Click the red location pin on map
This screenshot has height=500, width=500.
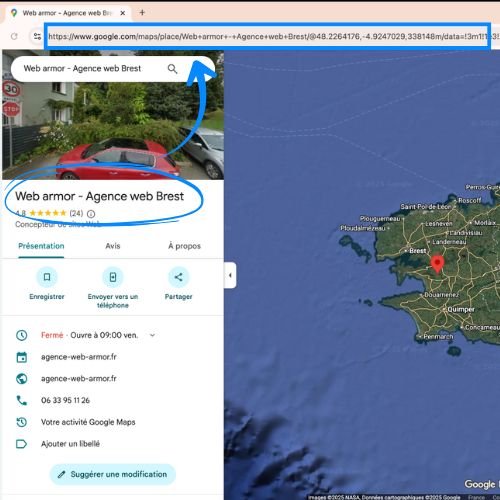(437, 264)
